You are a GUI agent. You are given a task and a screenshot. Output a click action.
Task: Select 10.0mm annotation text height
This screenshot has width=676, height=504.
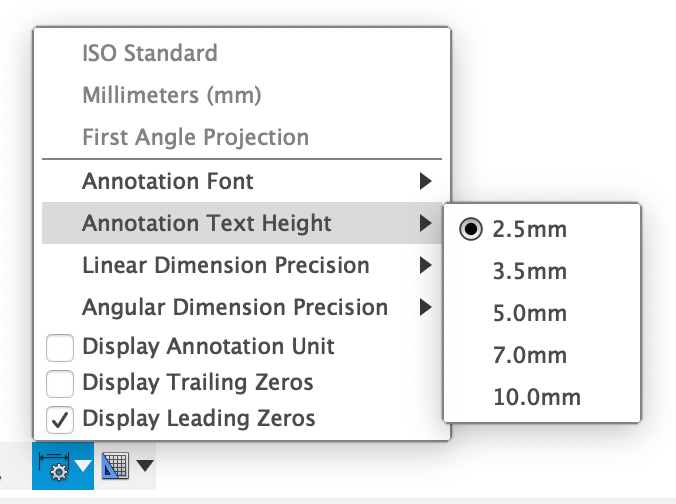tap(537, 397)
